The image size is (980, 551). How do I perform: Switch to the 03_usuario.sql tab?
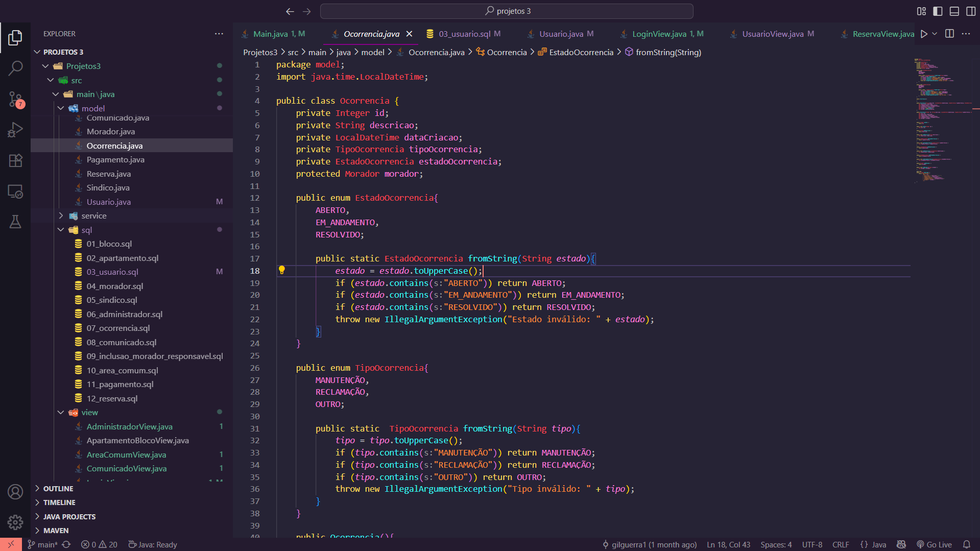click(464, 34)
